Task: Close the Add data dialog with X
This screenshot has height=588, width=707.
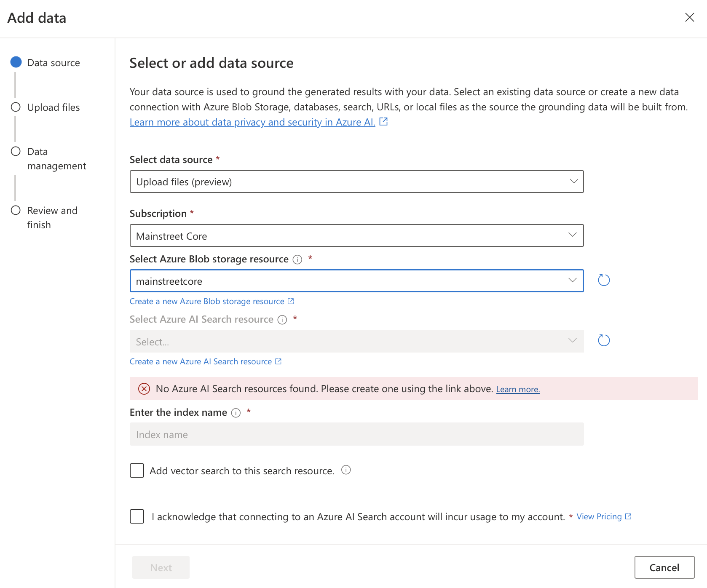Action: (689, 17)
